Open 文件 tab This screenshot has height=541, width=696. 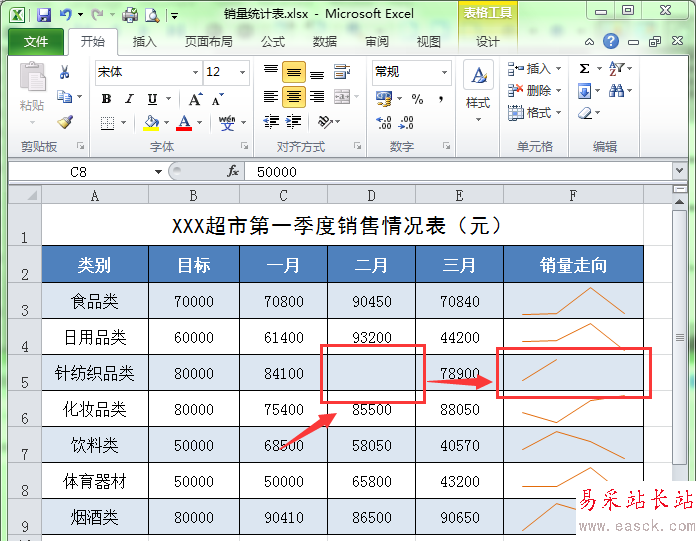pyautogui.click(x=36, y=42)
